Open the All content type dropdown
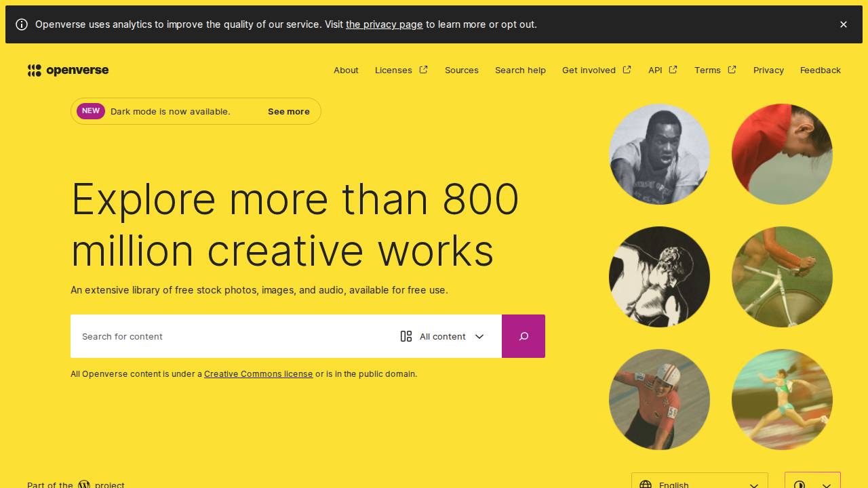 click(x=443, y=336)
